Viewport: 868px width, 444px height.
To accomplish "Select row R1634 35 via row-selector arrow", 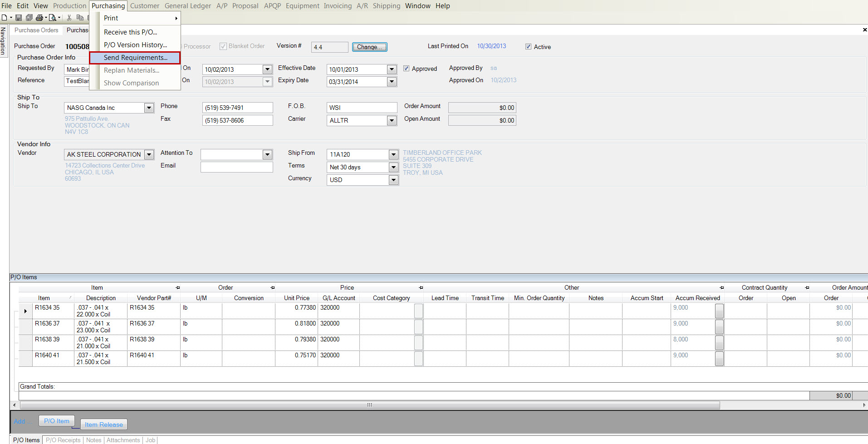I will click(25, 311).
